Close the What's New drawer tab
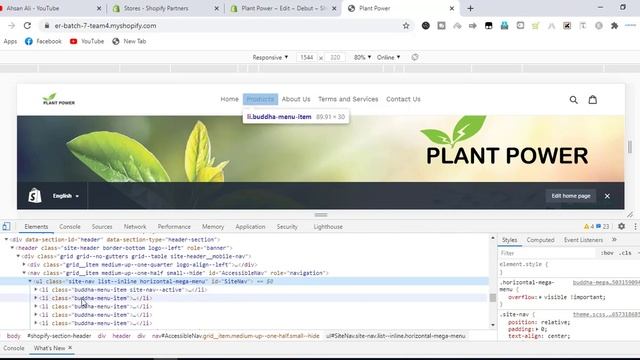Viewport: 640px width, 360px height. pos(70,348)
